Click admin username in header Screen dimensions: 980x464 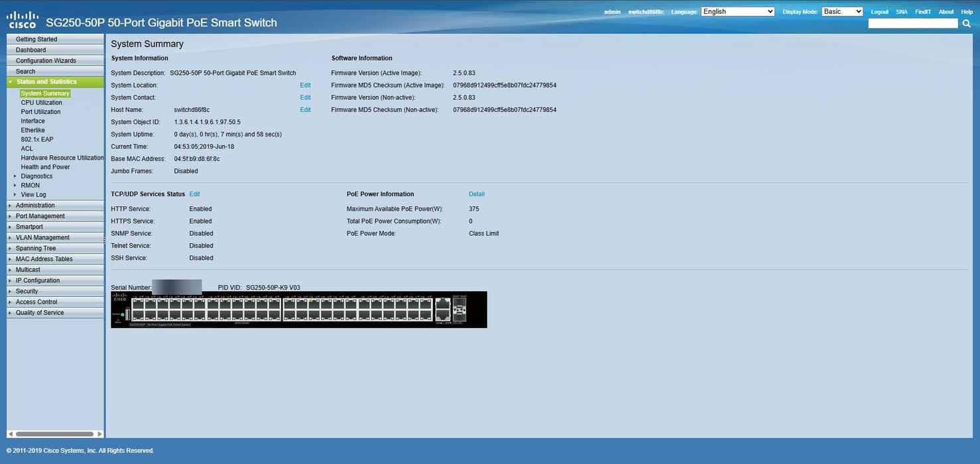point(612,12)
